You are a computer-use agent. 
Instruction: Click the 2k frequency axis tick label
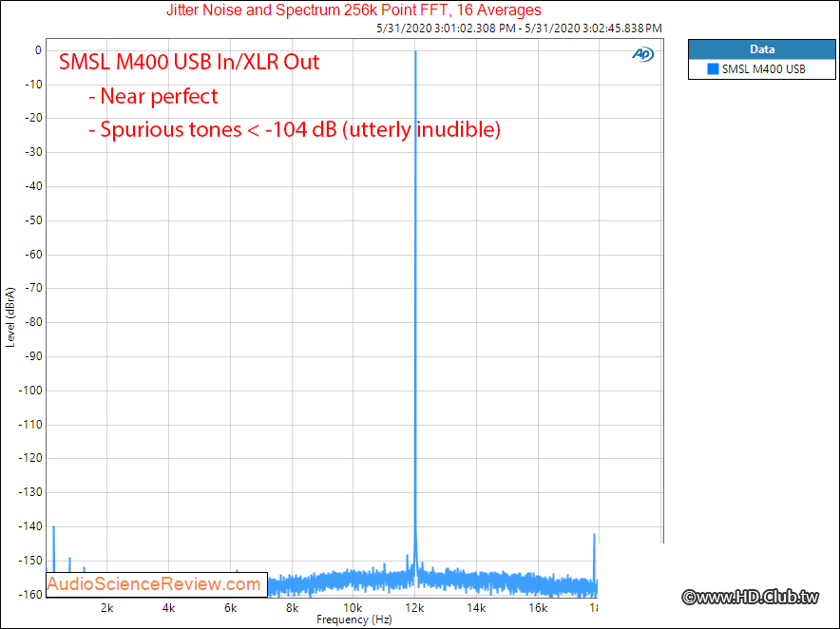click(x=106, y=607)
